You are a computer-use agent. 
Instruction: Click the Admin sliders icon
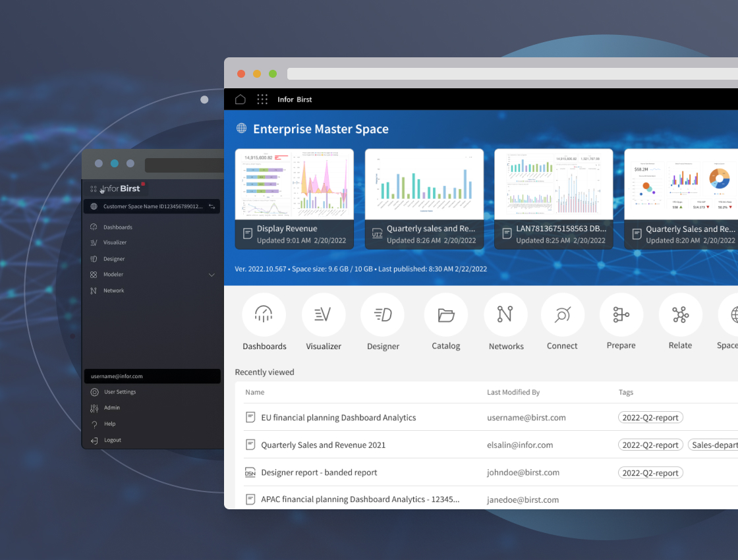tap(95, 408)
